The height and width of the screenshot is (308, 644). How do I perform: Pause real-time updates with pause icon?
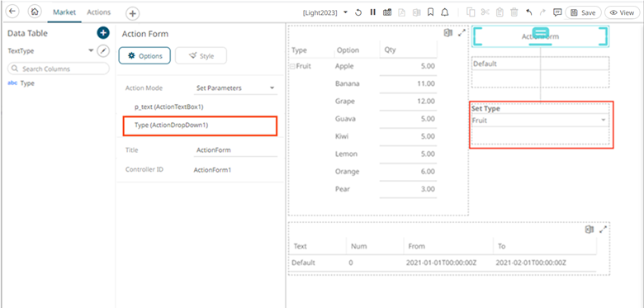coord(372,12)
